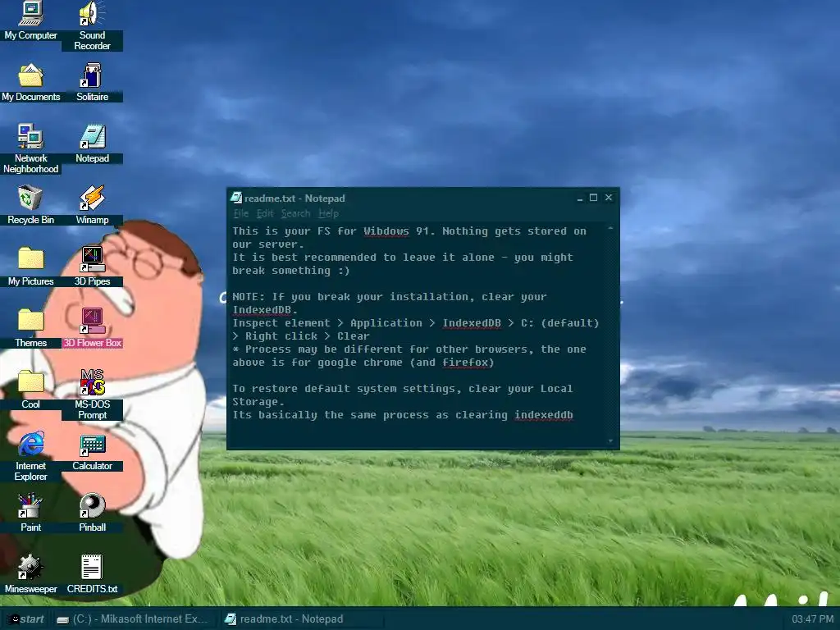Viewport: 840px width, 630px height.
Task: Launch Paint from the desktop
Action: pos(30,513)
